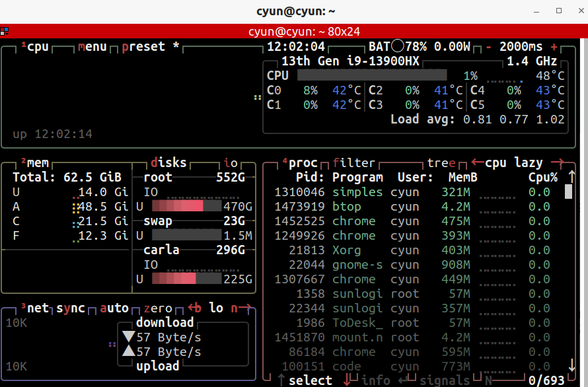Select sunlogi process owned by root
The height and width of the screenshot is (387, 588).
(412, 294)
